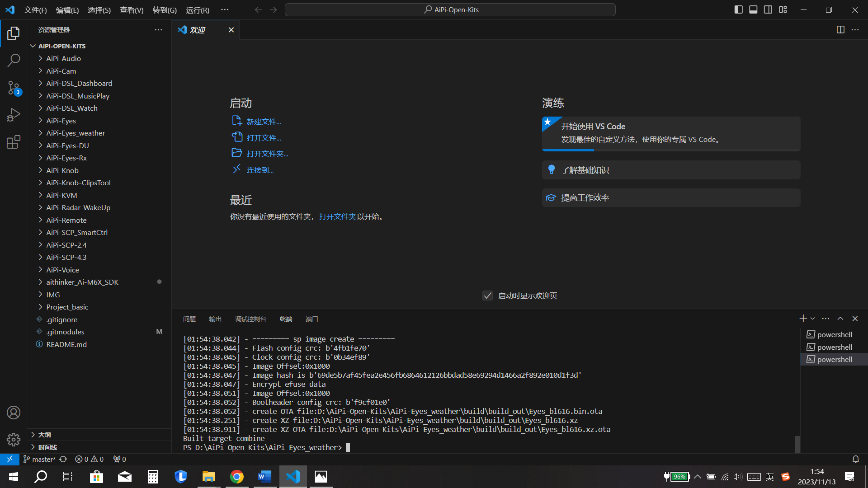868x488 pixels.
Task: Open the Search view in activity bar
Action: tap(14, 60)
